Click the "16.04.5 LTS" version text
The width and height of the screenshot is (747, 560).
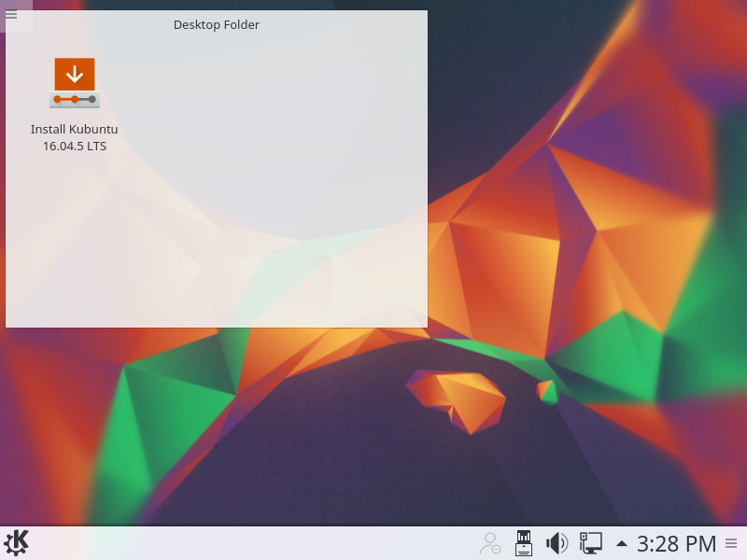coord(75,146)
